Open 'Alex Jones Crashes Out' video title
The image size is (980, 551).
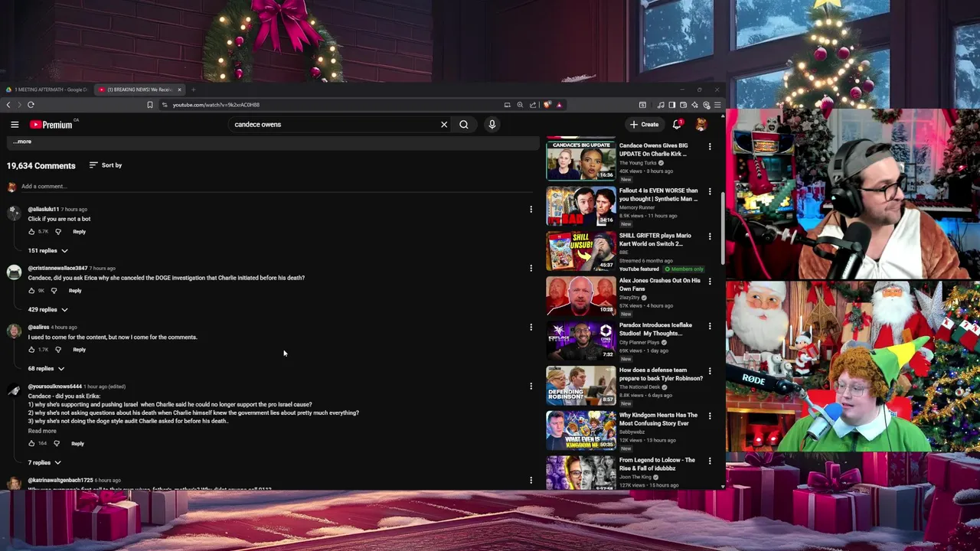click(659, 285)
